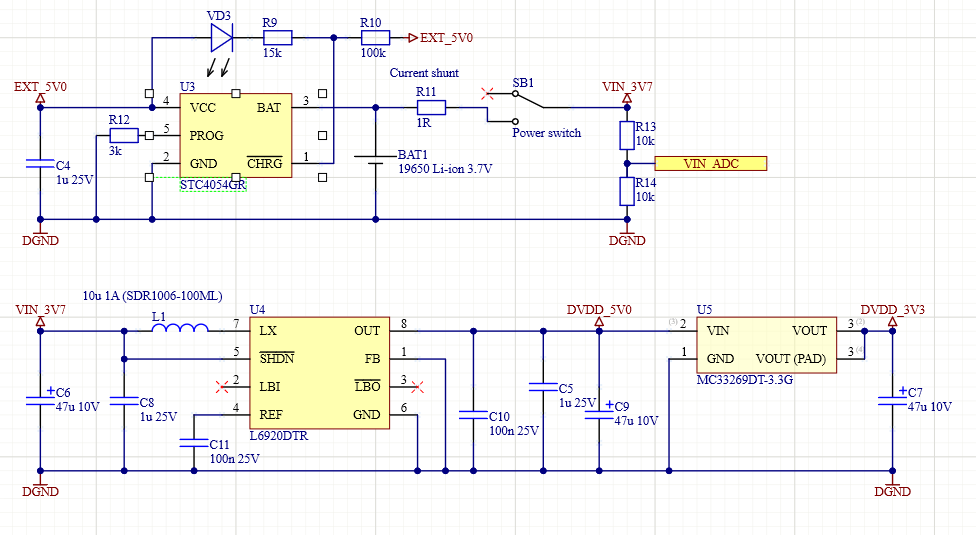The image size is (976, 535).
Task: Click the DGND ground symbol below C7
Action: (892, 486)
